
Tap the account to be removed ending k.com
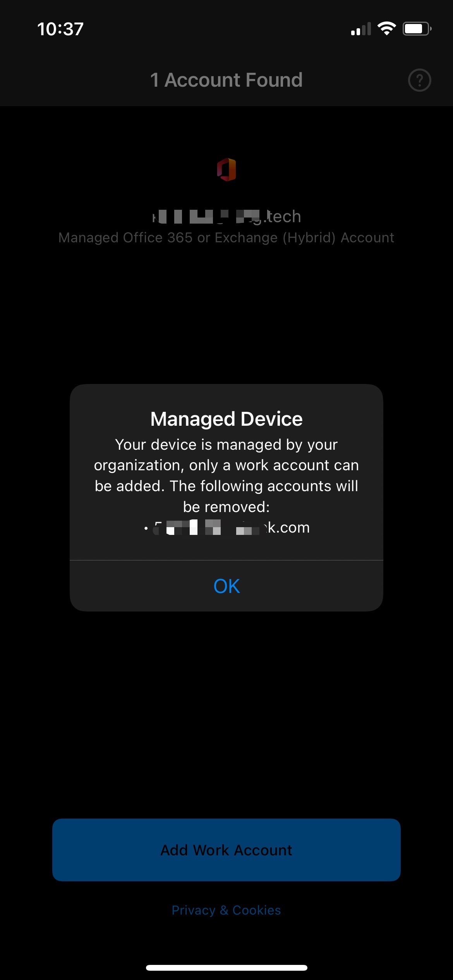[232, 527]
